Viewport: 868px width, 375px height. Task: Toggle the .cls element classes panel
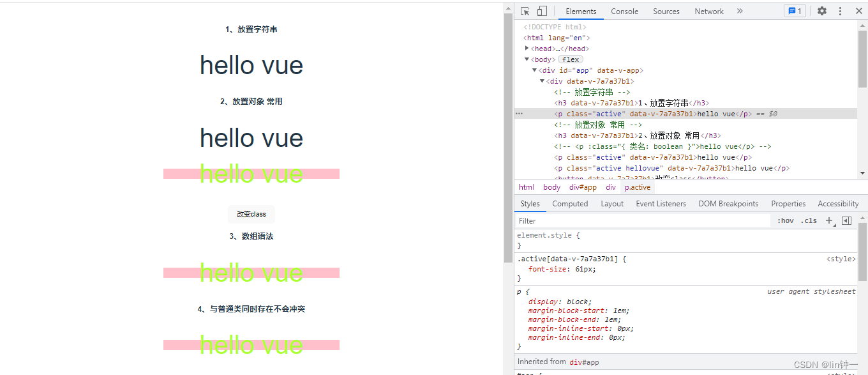tap(809, 220)
